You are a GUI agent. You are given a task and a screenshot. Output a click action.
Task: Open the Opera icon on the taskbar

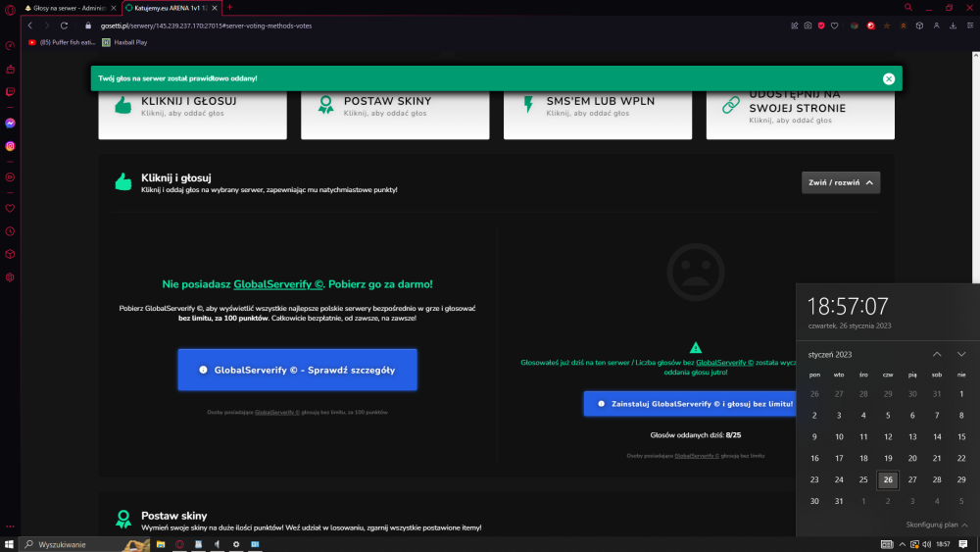pyautogui.click(x=179, y=544)
